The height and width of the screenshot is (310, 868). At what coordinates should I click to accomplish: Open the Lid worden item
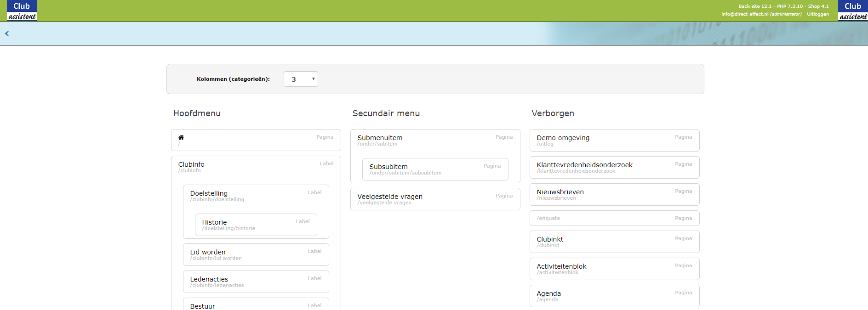pyautogui.click(x=208, y=252)
